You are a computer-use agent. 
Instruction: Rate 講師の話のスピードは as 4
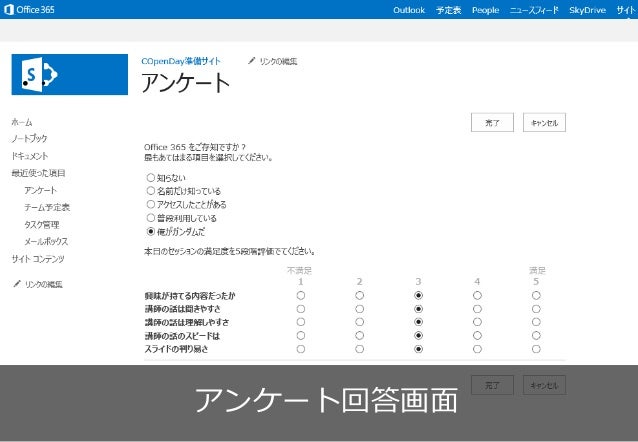[477, 335]
